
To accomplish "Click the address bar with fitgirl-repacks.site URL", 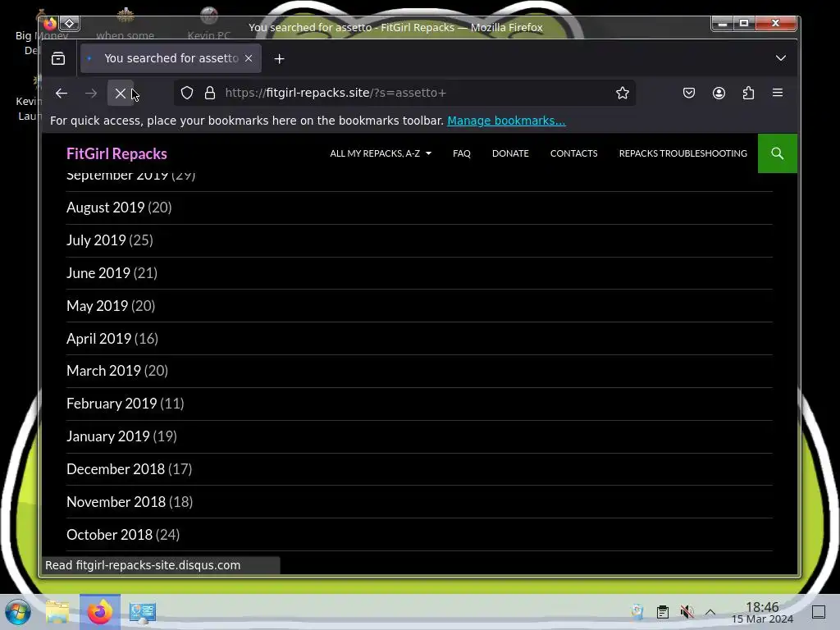I will pos(404,93).
